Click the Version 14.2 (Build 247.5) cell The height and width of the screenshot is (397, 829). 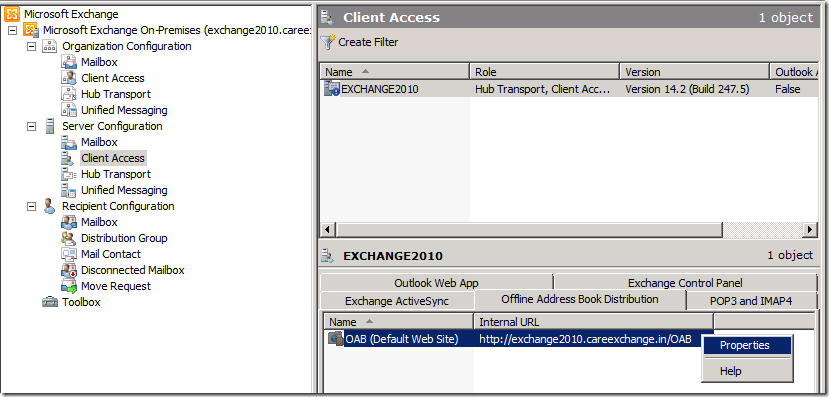click(x=687, y=89)
